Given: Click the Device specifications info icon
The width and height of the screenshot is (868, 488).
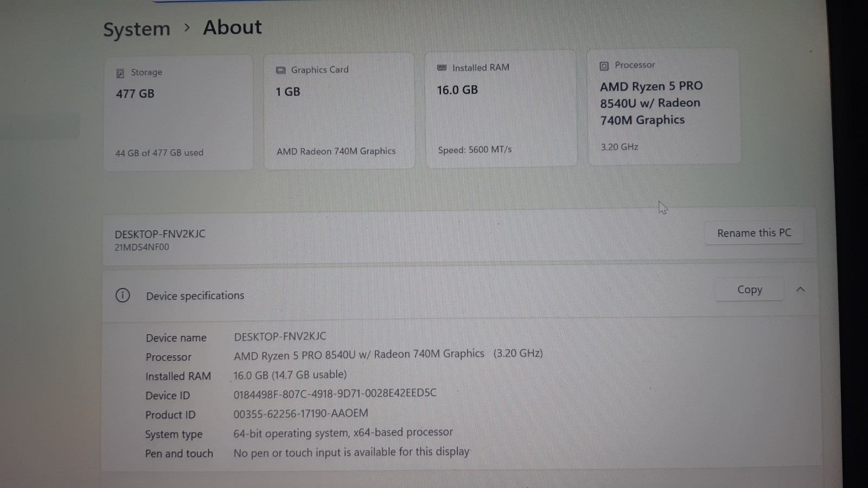Looking at the screenshot, I should [123, 296].
